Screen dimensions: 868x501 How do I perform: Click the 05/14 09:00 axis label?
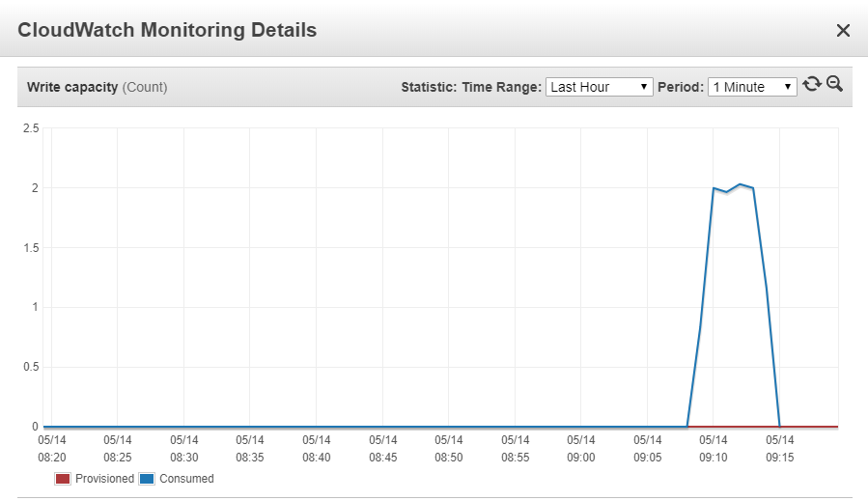click(x=580, y=449)
